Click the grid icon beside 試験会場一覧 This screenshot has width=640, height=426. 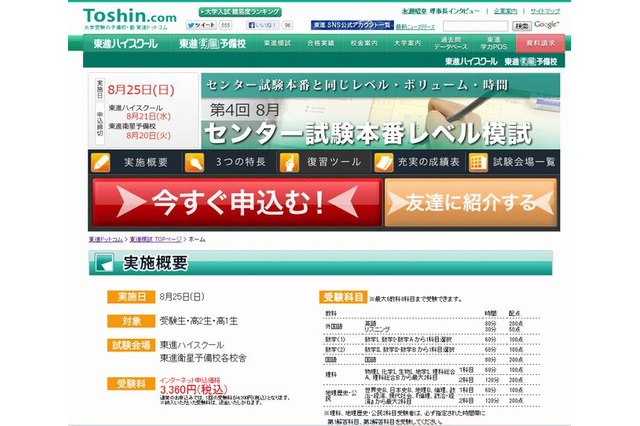(478, 162)
